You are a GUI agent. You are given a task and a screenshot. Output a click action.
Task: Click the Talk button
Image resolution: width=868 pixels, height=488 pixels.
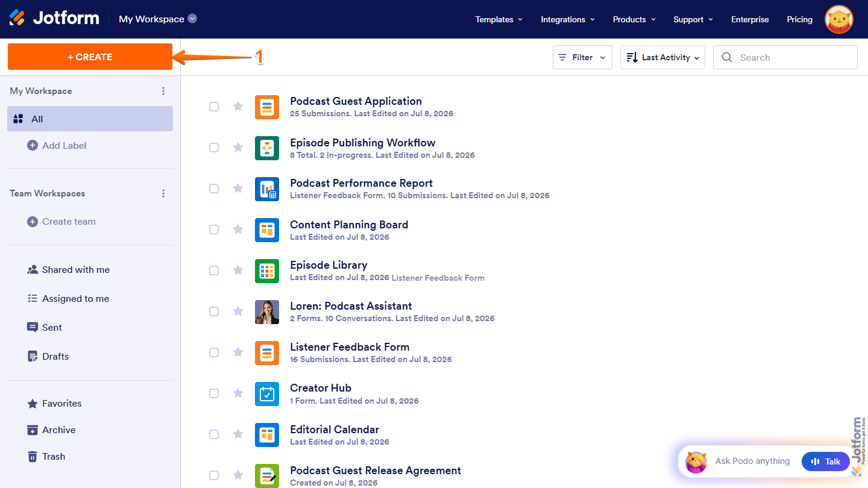point(826,461)
